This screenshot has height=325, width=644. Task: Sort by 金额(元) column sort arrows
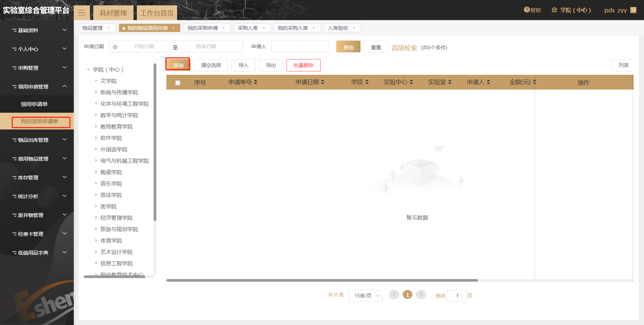(x=534, y=82)
